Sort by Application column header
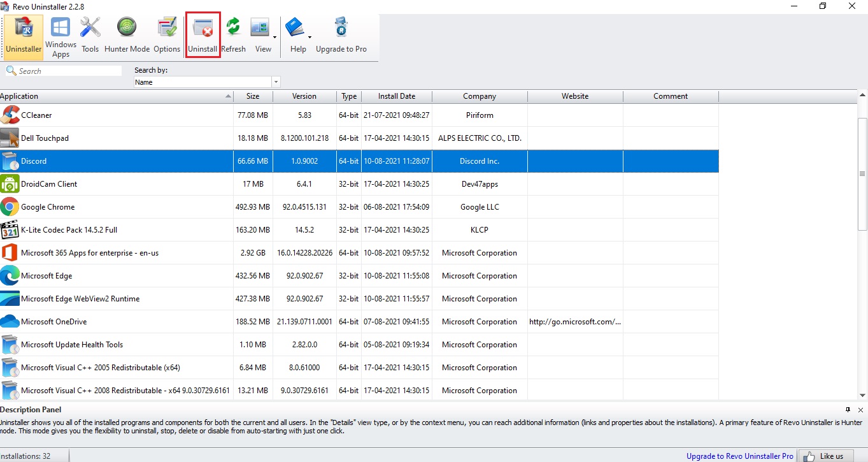 (x=117, y=96)
